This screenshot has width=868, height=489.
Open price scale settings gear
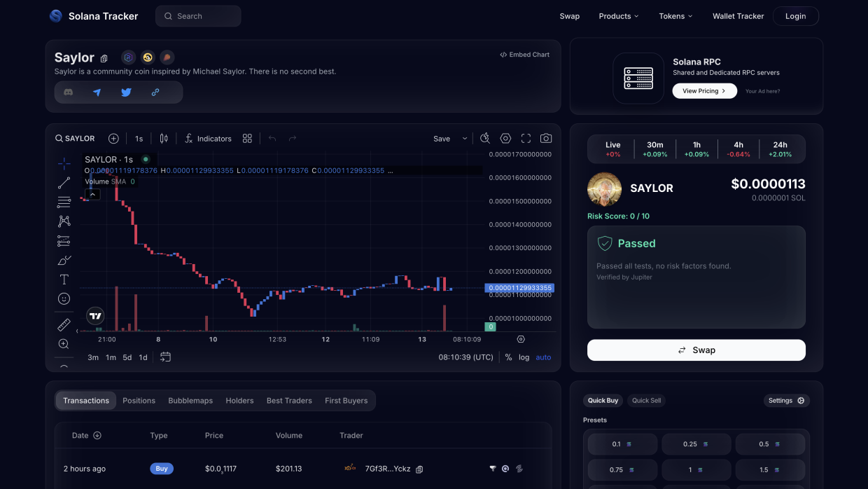pyautogui.click(x=521, y=339)
